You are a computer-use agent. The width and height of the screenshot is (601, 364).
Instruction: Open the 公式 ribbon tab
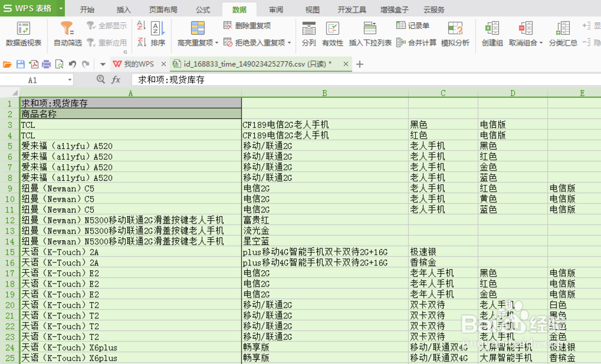point(203,10)
